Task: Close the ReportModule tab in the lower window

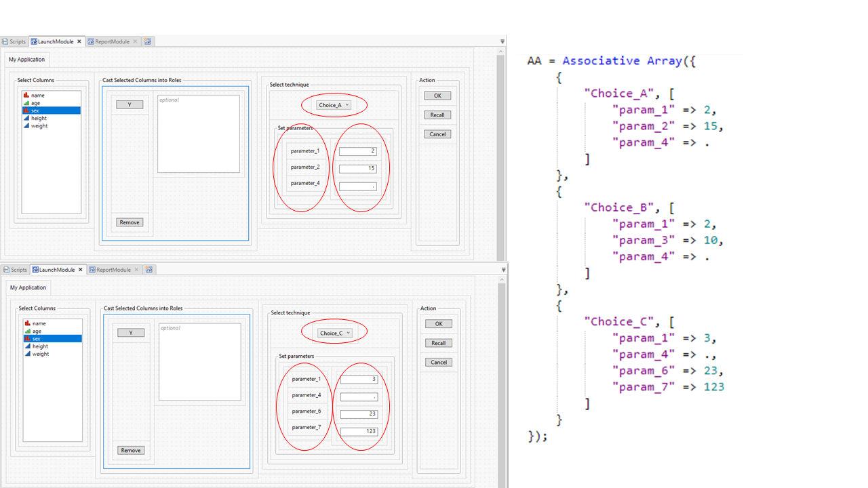Action: point(136,270)
